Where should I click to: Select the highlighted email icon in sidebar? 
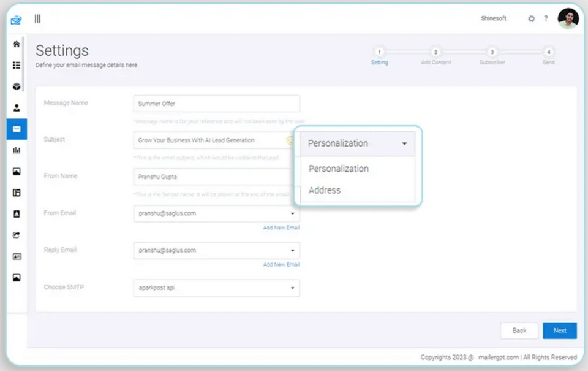pyautogui.click(x=17, y=129)
